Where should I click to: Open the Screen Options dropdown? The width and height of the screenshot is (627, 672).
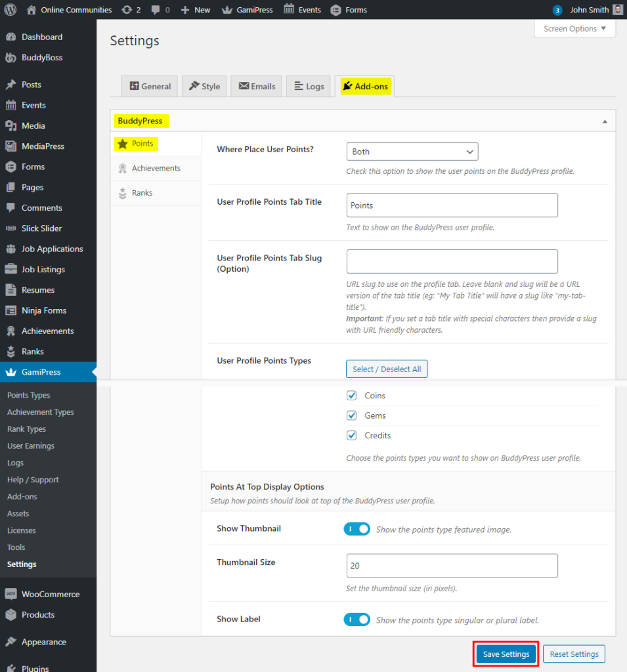(574, 28)
